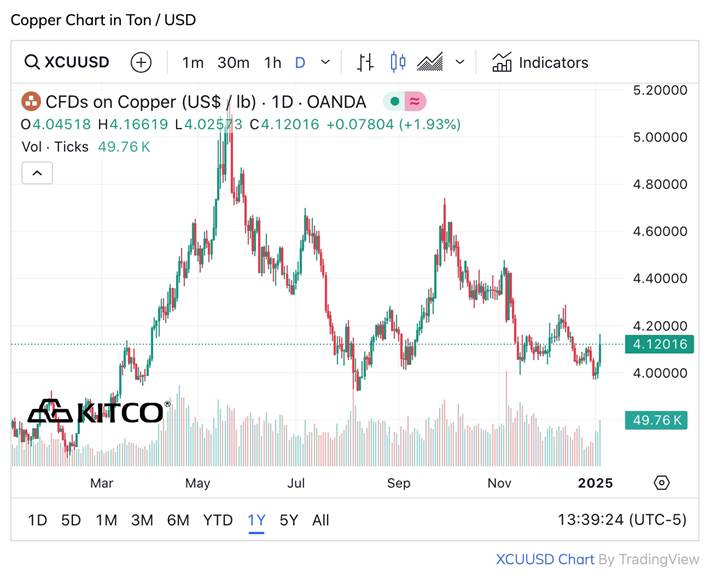Open the Indicators panel
Screen dimensions: 711x579
(540, 62)
